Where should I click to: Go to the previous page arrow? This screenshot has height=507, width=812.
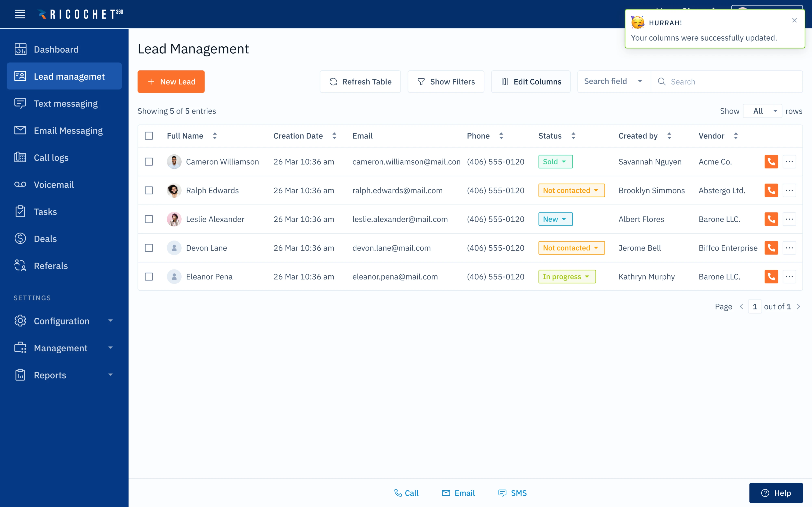pos(741,306)
